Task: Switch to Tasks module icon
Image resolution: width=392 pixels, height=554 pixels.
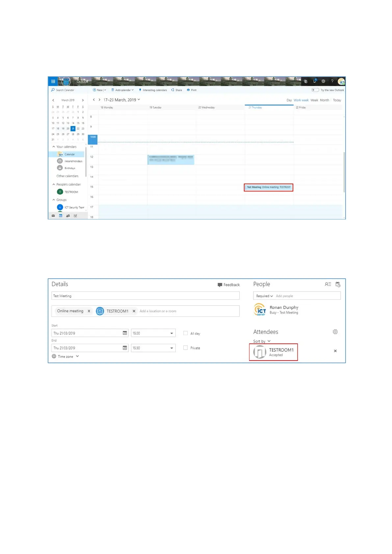Action: (x=75, y=216)
